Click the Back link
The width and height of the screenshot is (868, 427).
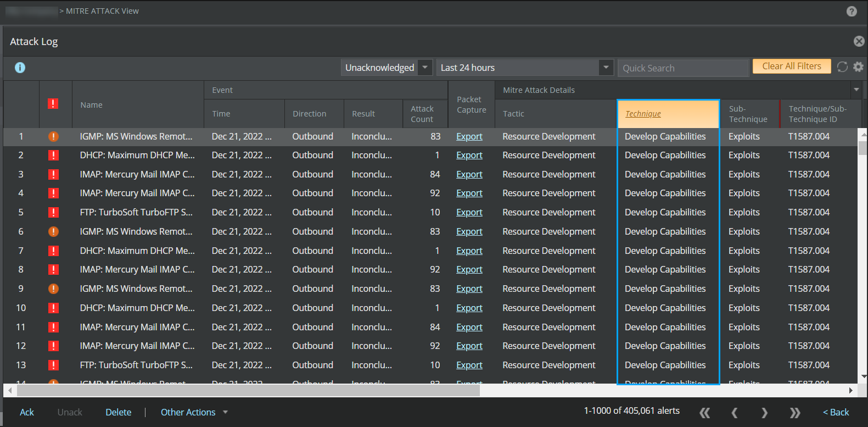point(836,412)
